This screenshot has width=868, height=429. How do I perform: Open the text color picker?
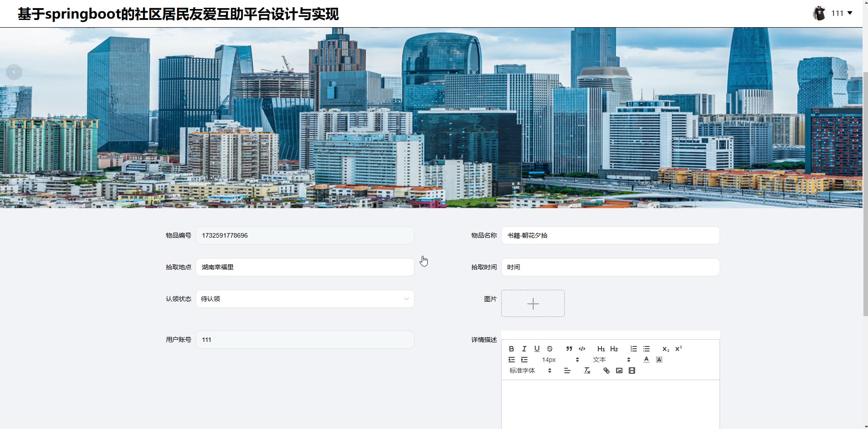(x=646, y=360)
